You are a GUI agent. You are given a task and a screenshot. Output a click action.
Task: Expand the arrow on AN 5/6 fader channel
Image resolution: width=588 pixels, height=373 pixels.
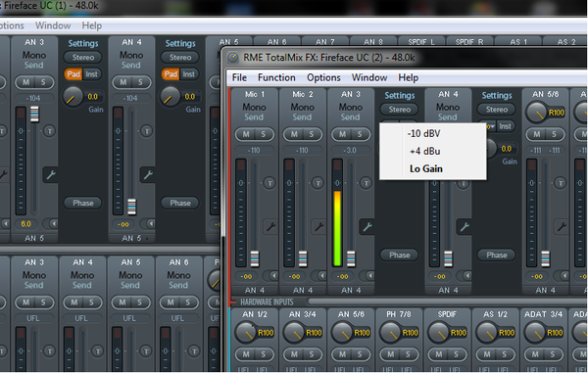point(563,276)
